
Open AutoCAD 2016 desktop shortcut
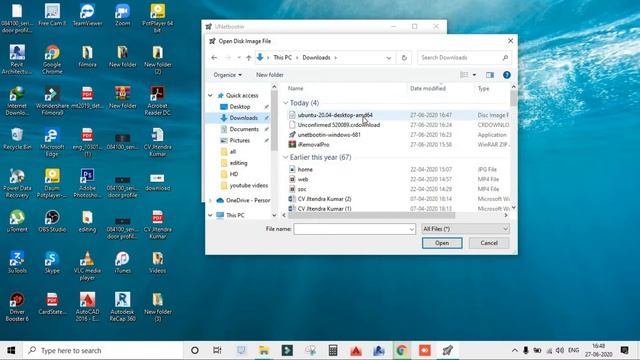coord(87,307)
